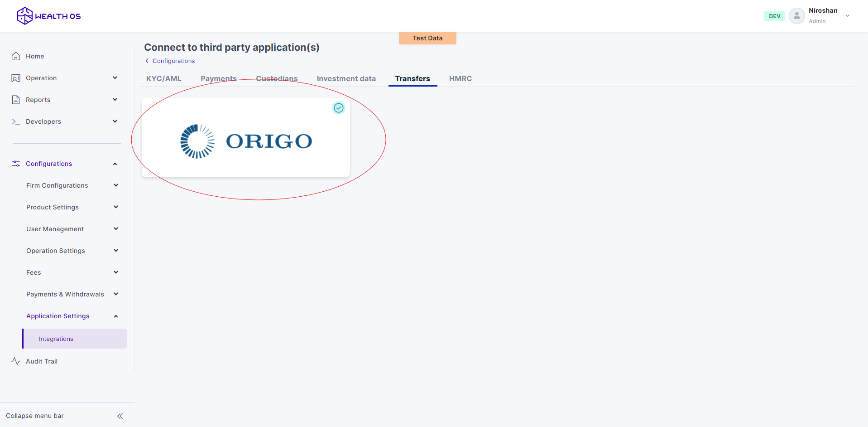
Task: Expand Firm Configurations chevron
Action: coord(116,185)
